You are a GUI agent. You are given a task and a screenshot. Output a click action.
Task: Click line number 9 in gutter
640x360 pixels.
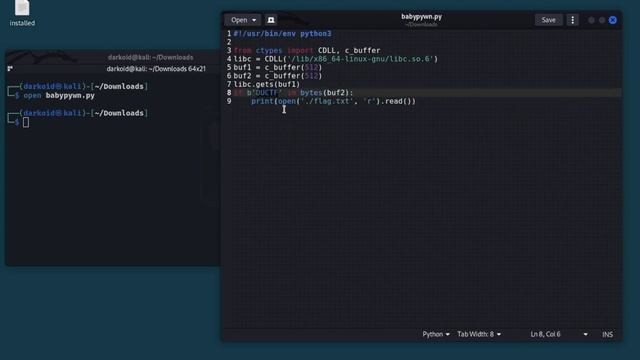(x=229, y=101)
